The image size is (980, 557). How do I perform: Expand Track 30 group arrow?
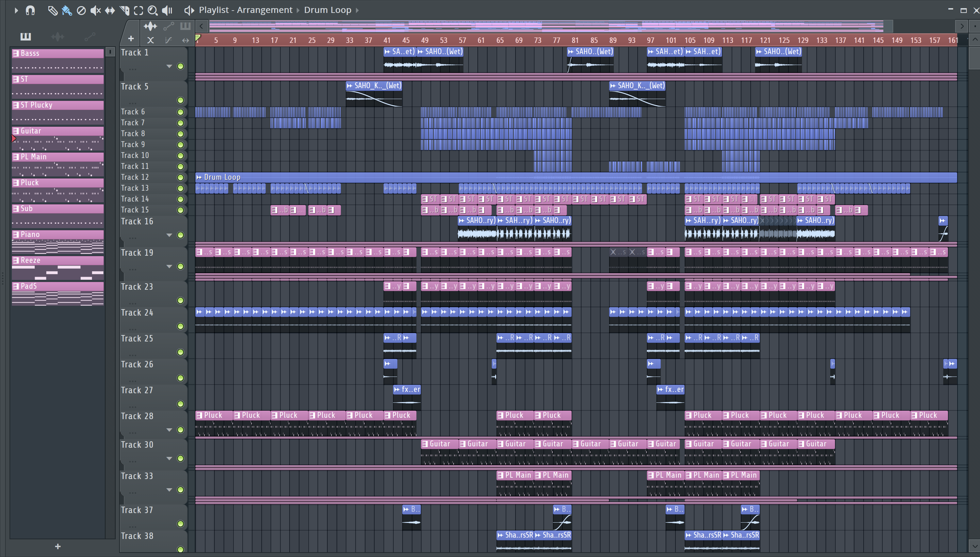pos(169,458)
